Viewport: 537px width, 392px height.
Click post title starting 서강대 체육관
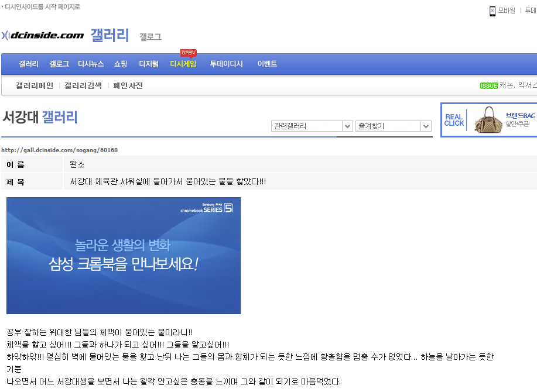click(x=168, y=181)
